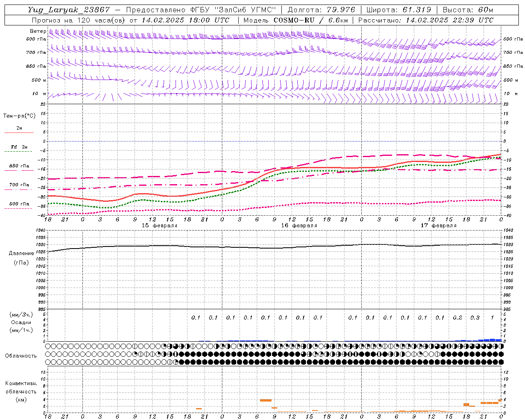525x420 pixels.
Task: Click the station name 'Yug_Laryak_23867'
Action: (69, 10)
